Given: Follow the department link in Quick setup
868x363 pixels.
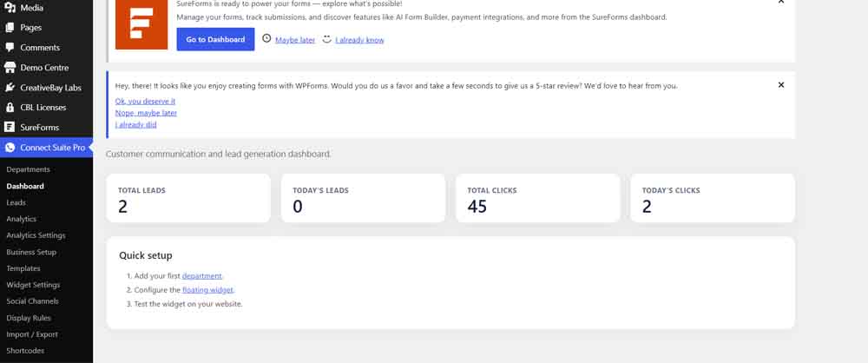Looking at the screenshot, I should (201, 275).
